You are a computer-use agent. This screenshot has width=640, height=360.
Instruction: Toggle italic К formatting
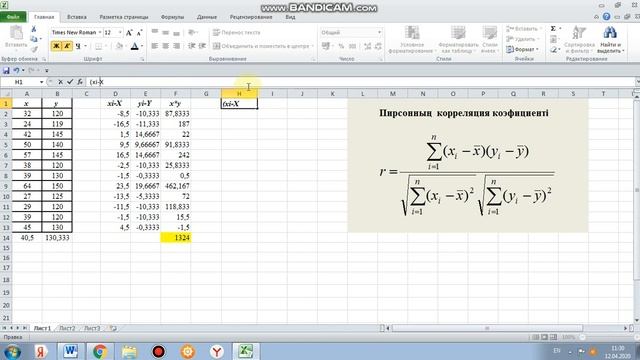[x=67, y=46]
